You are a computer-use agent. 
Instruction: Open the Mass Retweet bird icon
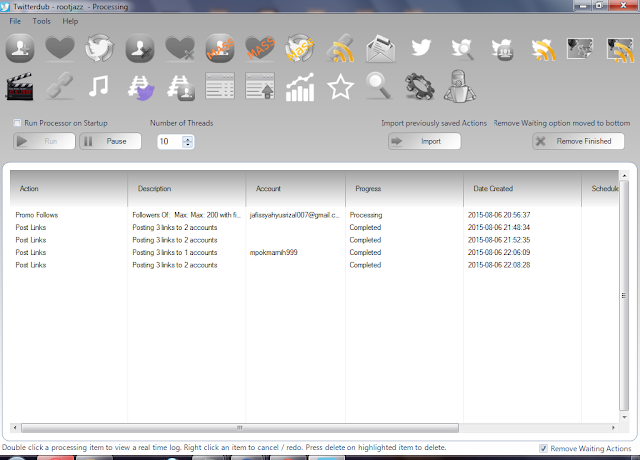pyautogui.click(x=300, y=49)
